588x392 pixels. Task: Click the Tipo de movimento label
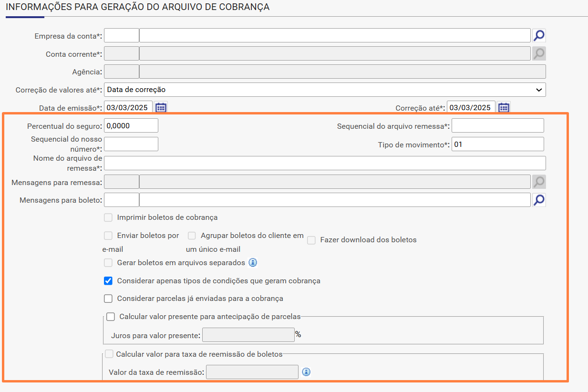click(x=414, y=144)
